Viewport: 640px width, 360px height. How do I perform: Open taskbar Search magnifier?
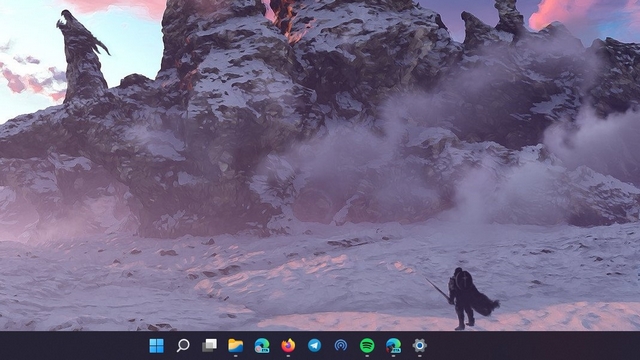pyautogui.click(x=183, y=346)
